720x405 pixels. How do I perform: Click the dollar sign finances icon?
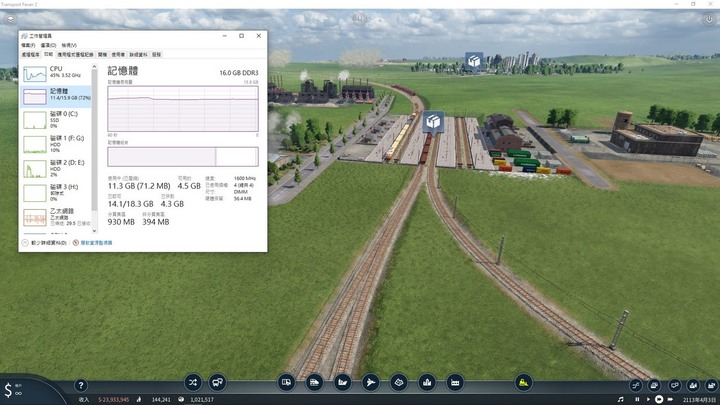pyautogui.click(x=8, y=390)
